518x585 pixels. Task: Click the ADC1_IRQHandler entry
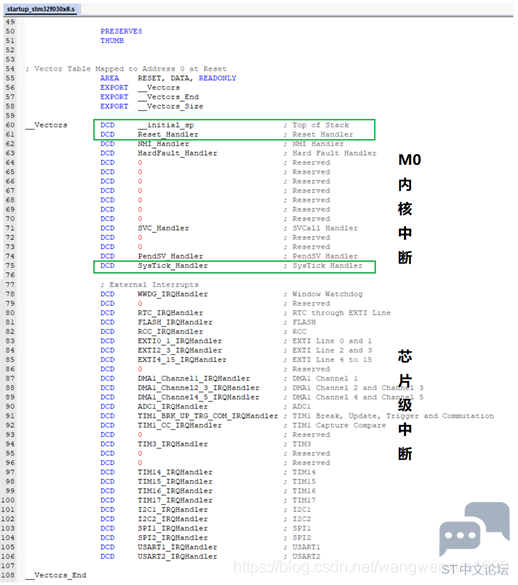(173, 407)
